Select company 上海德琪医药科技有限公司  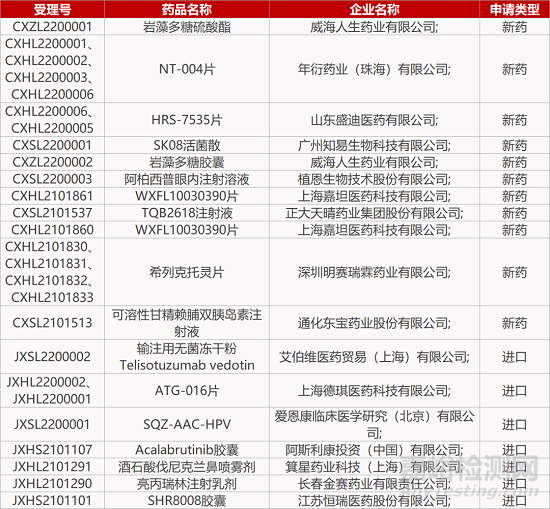click(x=374, y=390)
